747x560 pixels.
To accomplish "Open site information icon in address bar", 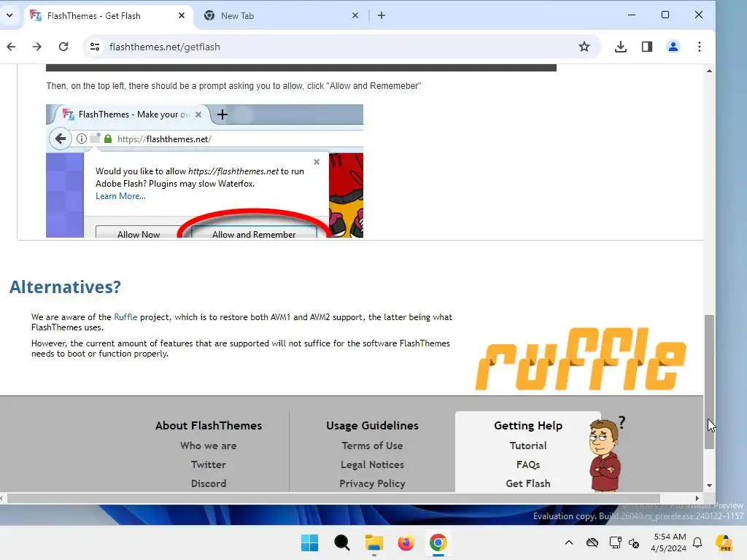I will (95, 47).
